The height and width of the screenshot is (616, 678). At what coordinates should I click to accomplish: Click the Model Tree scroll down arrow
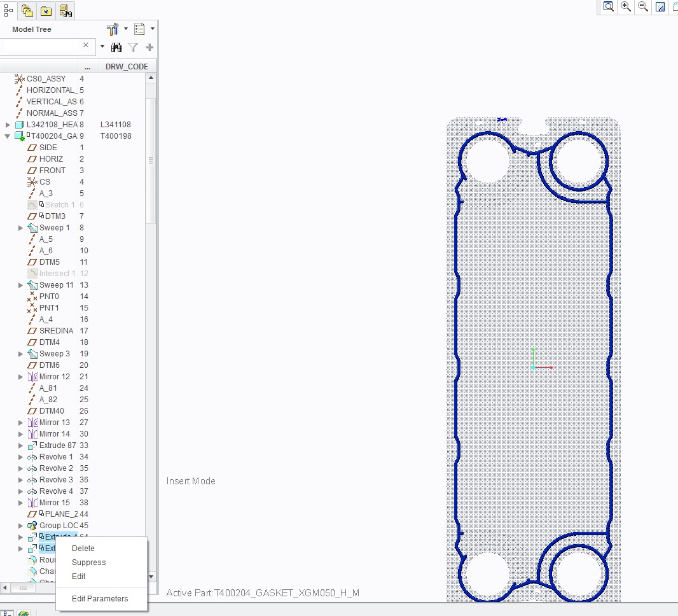pyautogui.click(x=151, y=576)
